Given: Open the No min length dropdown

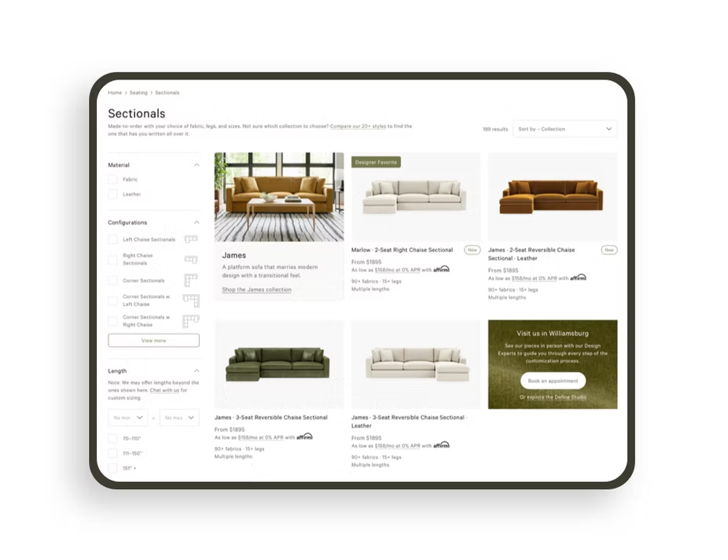Looking at the screenshot, I should (128, 418).
